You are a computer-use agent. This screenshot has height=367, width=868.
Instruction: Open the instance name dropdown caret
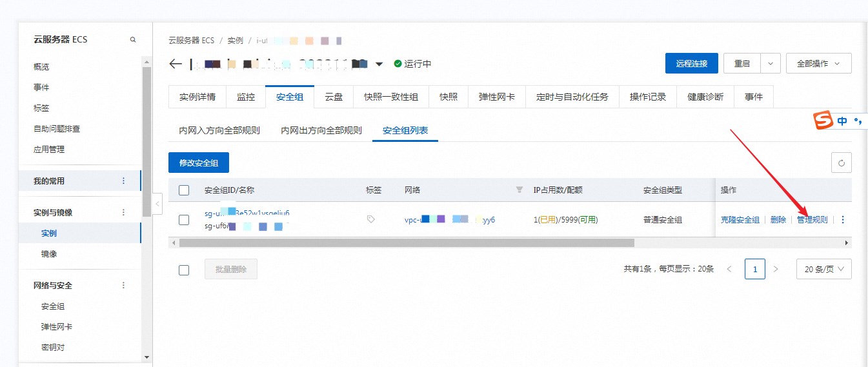point(379,64)
